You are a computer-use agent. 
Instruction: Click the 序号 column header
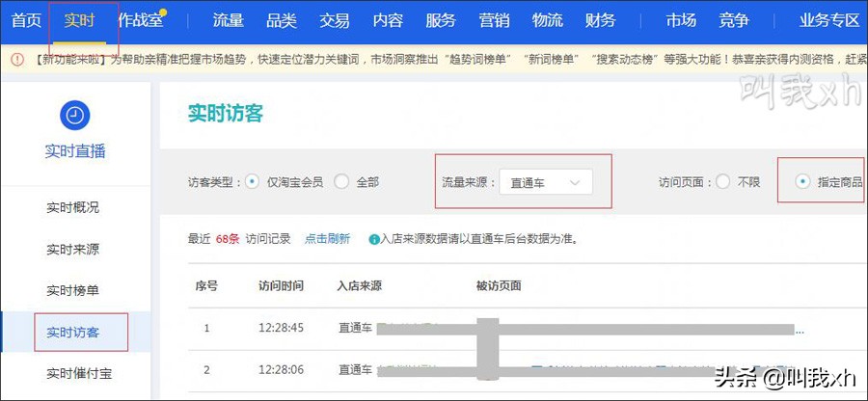click(206, 286)
